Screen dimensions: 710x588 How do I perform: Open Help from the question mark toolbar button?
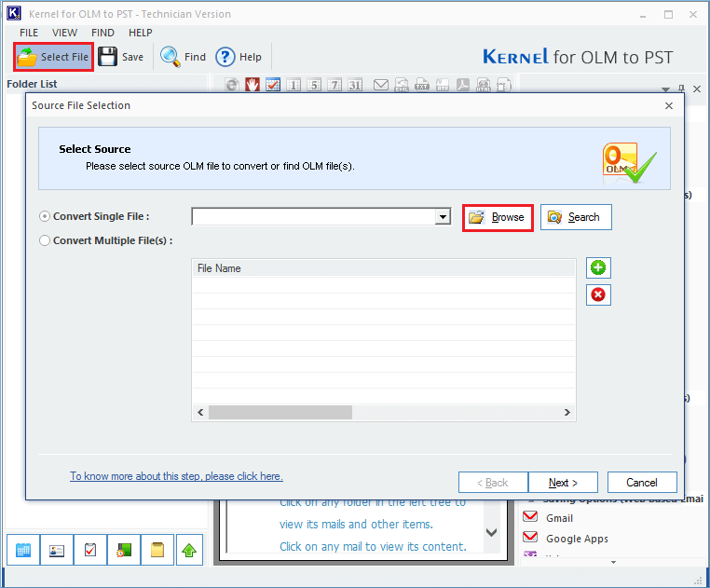click(239, 57)
